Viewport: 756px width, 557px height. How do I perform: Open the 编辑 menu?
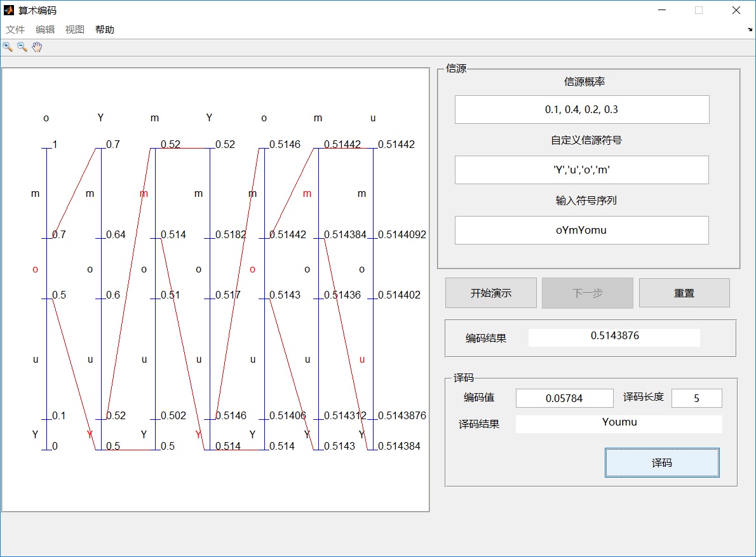[45, 30]
